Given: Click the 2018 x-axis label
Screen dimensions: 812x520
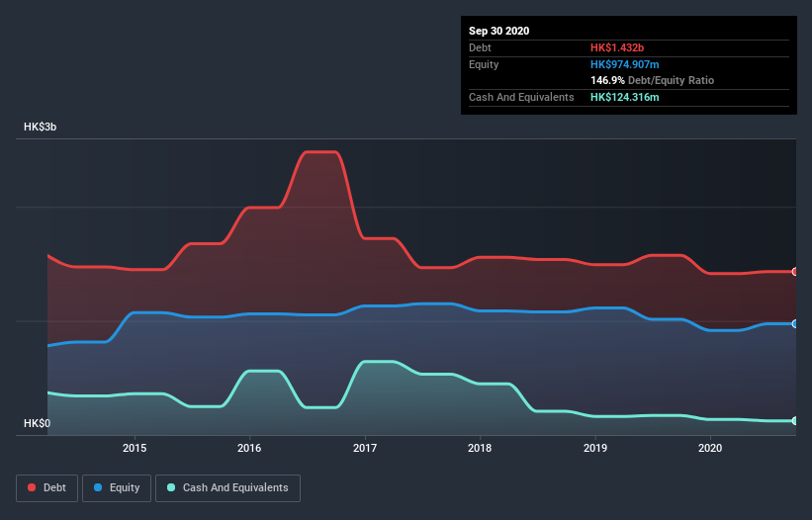Looking at the screenshot, I should 480,448.
